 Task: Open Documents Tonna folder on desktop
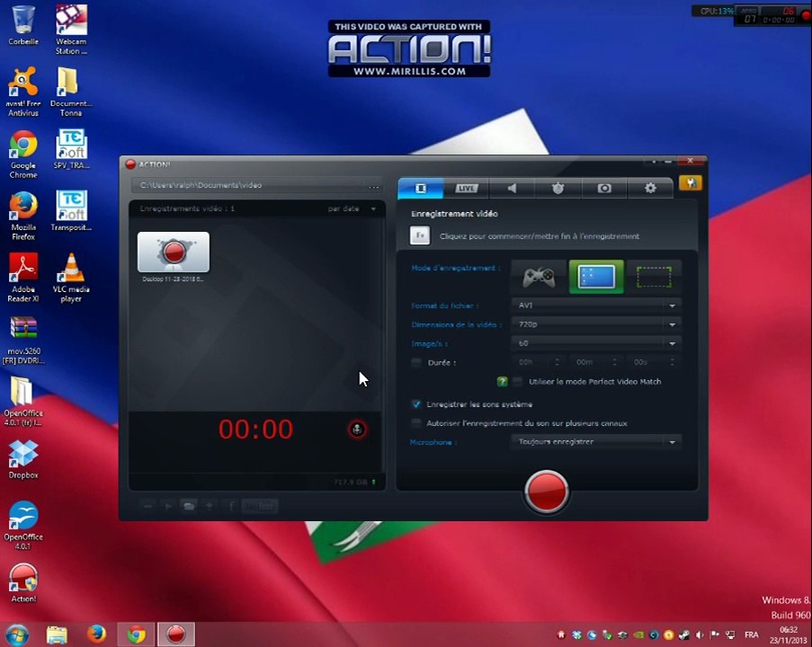(71, 92)
